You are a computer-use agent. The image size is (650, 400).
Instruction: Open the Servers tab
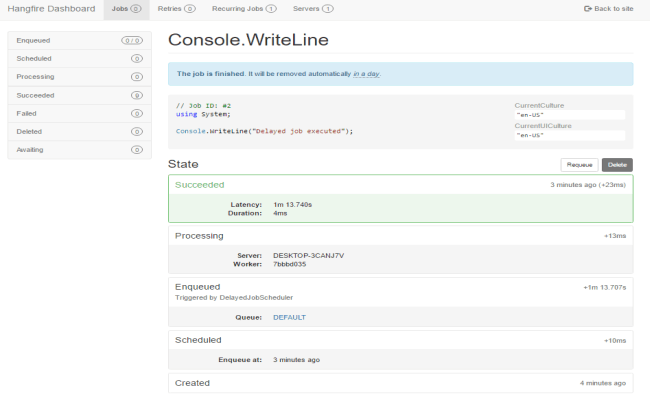tap(313, 8)
